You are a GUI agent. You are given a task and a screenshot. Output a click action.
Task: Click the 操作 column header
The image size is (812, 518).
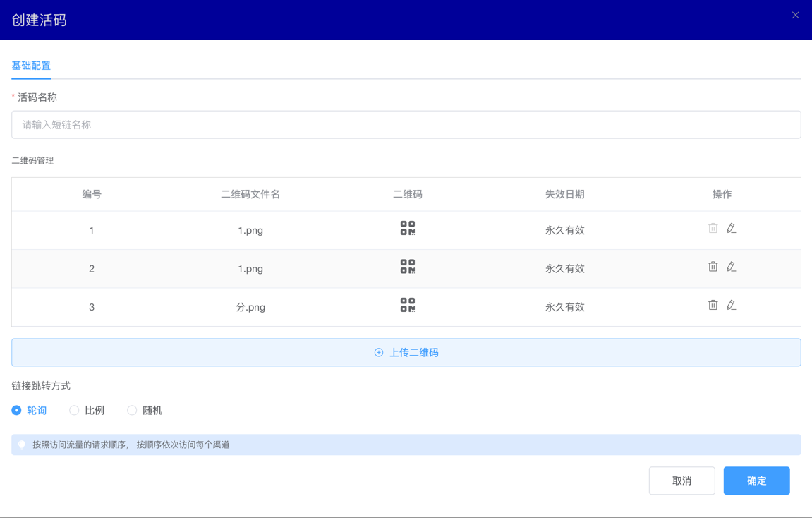[x=722, y=194]
